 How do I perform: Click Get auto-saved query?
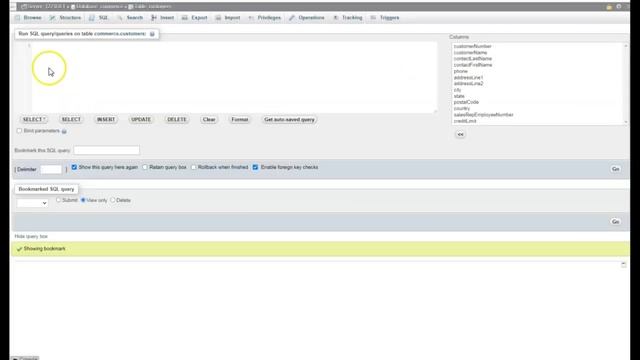[289, 120]
